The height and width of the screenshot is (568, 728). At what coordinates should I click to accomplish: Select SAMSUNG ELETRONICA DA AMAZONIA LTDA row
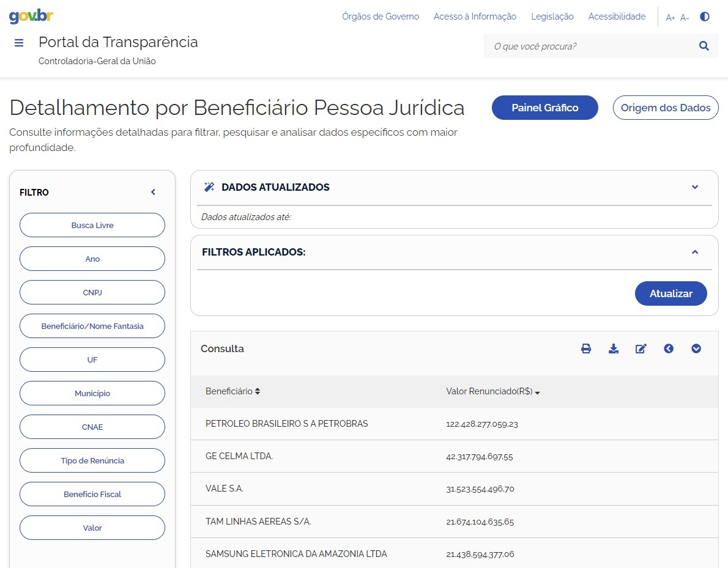pyautogui.click(x=454, y=553)
